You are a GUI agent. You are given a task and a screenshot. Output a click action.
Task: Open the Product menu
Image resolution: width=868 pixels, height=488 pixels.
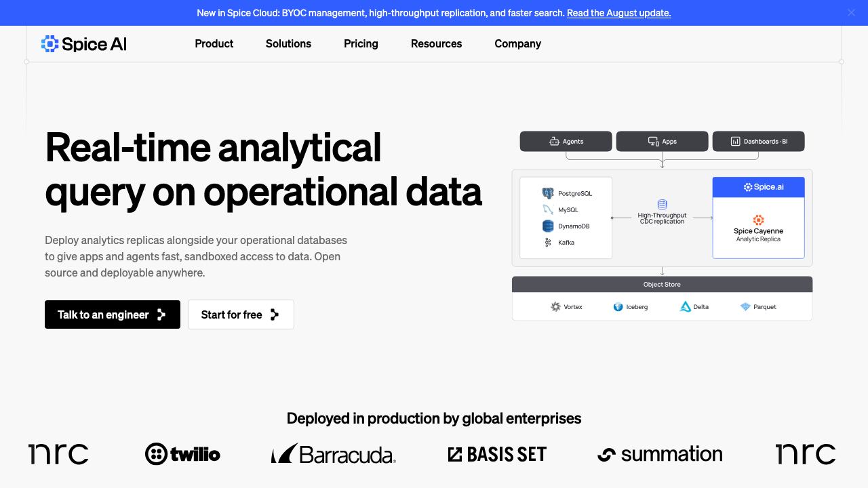214,43
